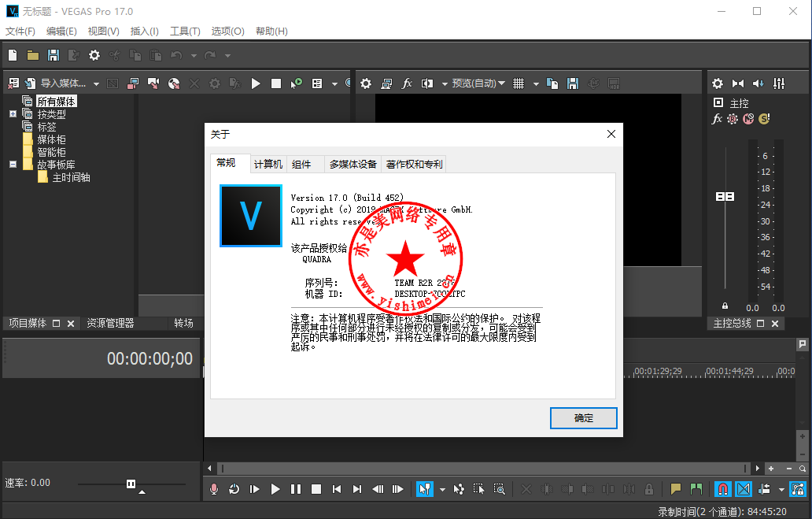Pause timeline playback
The width and height of the screenshot is (812, 519).
point(296,489)
